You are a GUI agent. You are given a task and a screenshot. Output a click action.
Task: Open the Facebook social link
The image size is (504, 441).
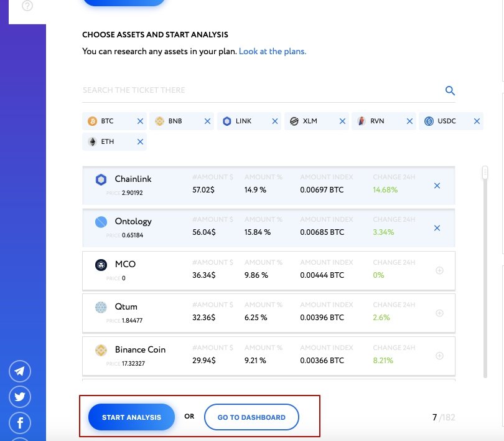pyautogui.click(x=20, y=422)
